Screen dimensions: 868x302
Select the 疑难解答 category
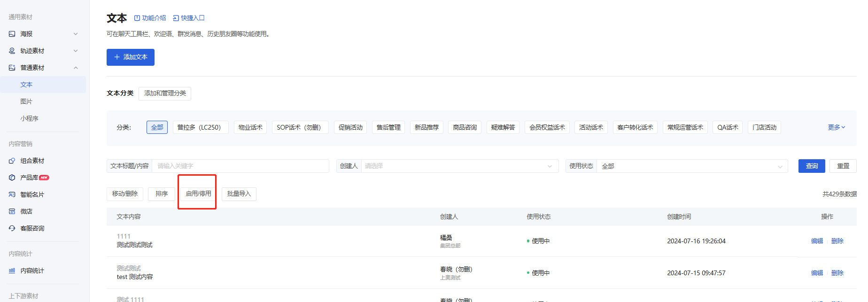click(x=503, y=127)
